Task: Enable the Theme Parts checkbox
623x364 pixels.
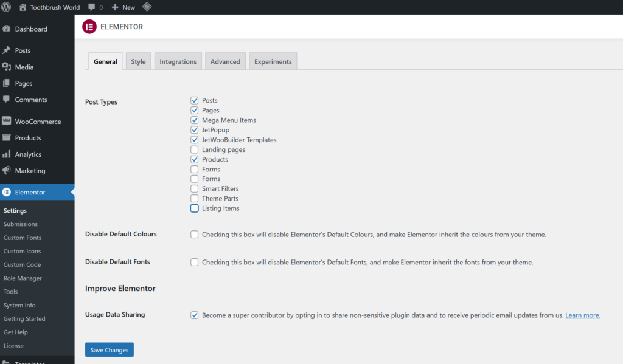Action: [x=194, y=199]
